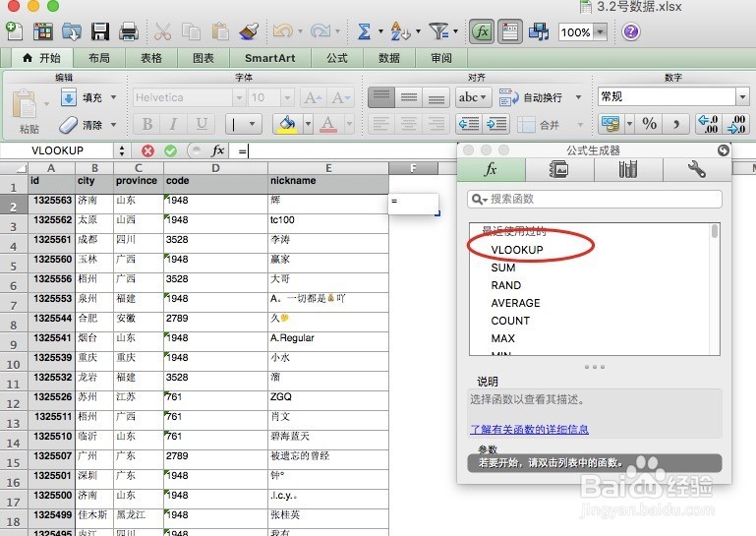Open the zoom 100% dropdown
Screen dimensions: 756x536
click(x=601, y=32)
